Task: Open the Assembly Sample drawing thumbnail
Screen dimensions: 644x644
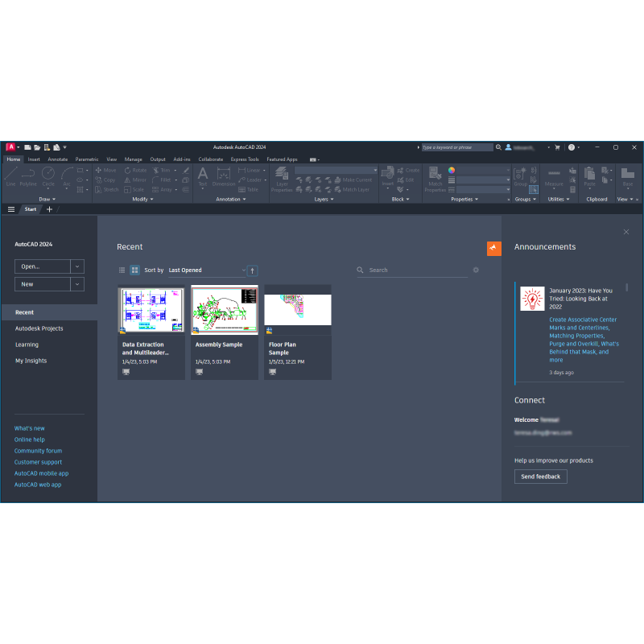Action: point(225,309)
